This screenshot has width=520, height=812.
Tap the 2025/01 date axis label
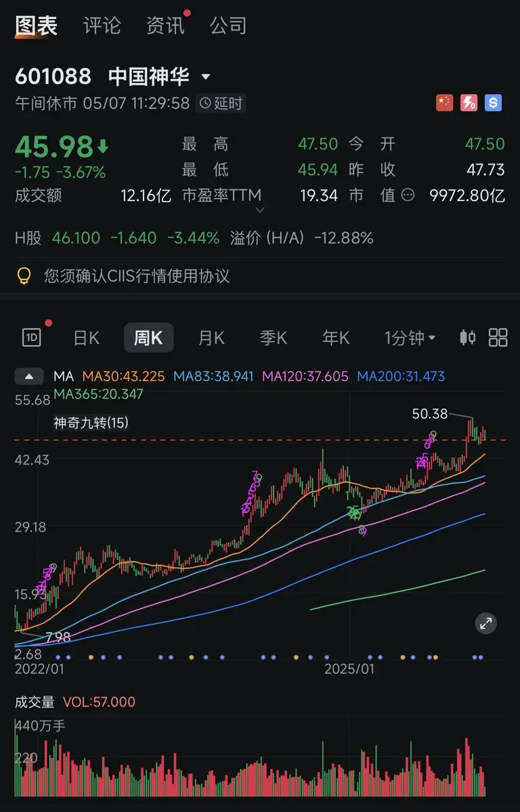[349, 669]
